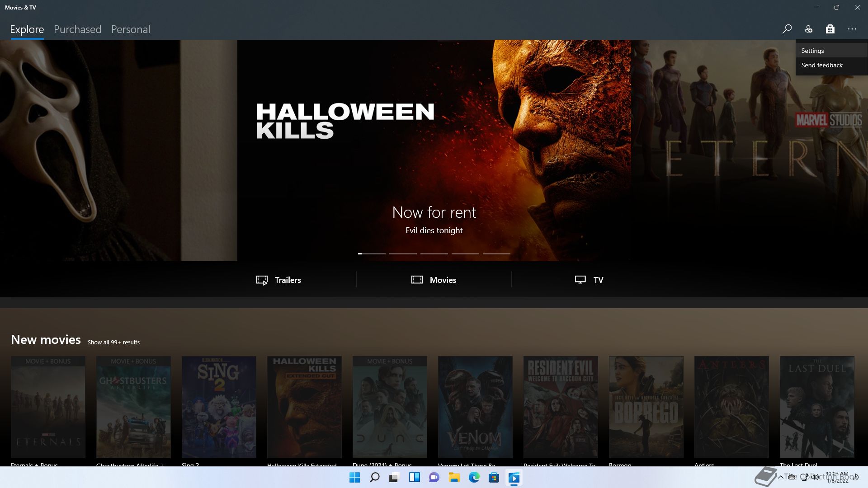
Task: Select second carousel slide indicator
Action: 403,253
